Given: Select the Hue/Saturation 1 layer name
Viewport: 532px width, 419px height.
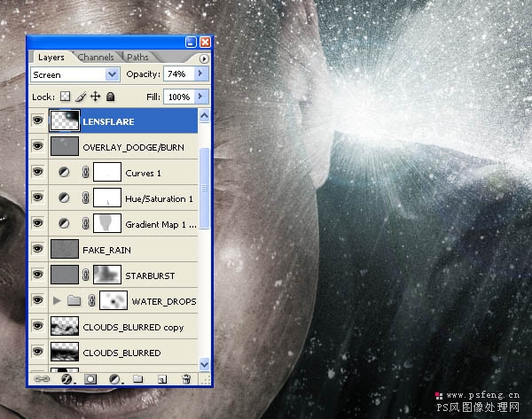Looking at the screenshot, I should tap(159, 198).
